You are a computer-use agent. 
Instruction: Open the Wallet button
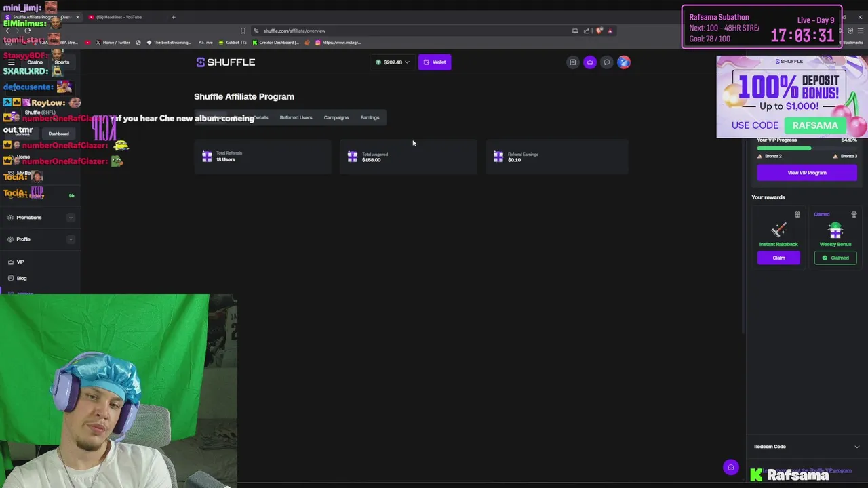point(435,62)
